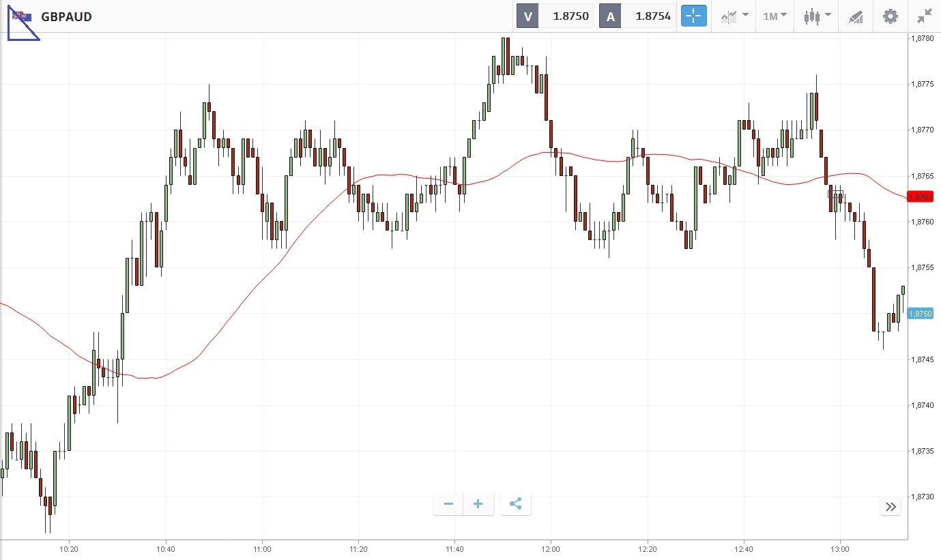Click the sell price value 1.8750
The image size is (941, 560).
pos(570,16)
